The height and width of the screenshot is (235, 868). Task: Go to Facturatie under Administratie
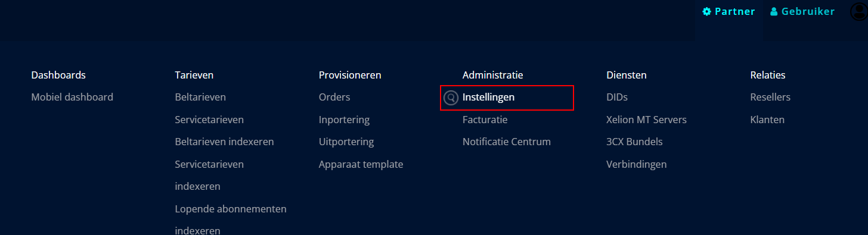[x=485, y=120]
